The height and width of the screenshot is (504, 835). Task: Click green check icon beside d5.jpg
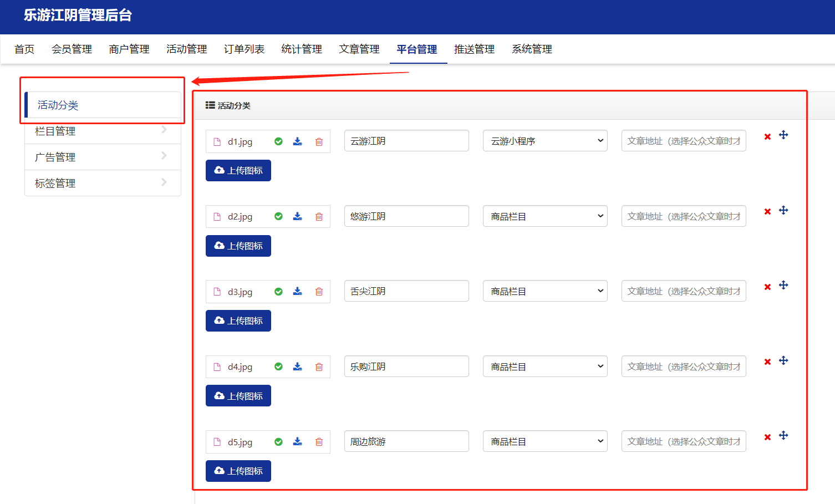278,442
